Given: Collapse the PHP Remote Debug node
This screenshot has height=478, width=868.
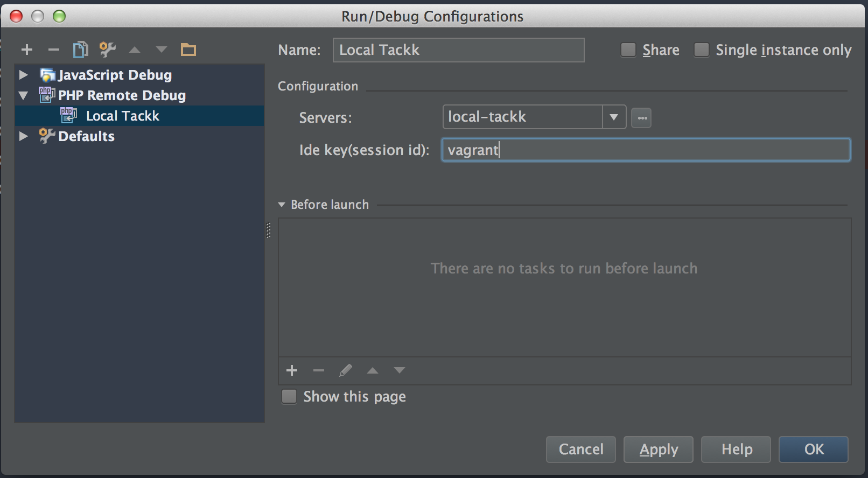Looking at the screenshot, I should pos(23,96).
